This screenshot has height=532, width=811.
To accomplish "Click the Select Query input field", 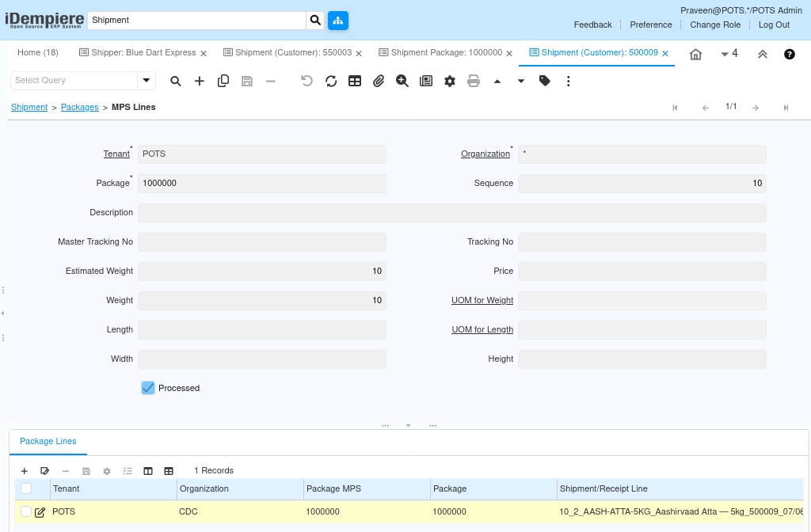I will pos(74,81).
